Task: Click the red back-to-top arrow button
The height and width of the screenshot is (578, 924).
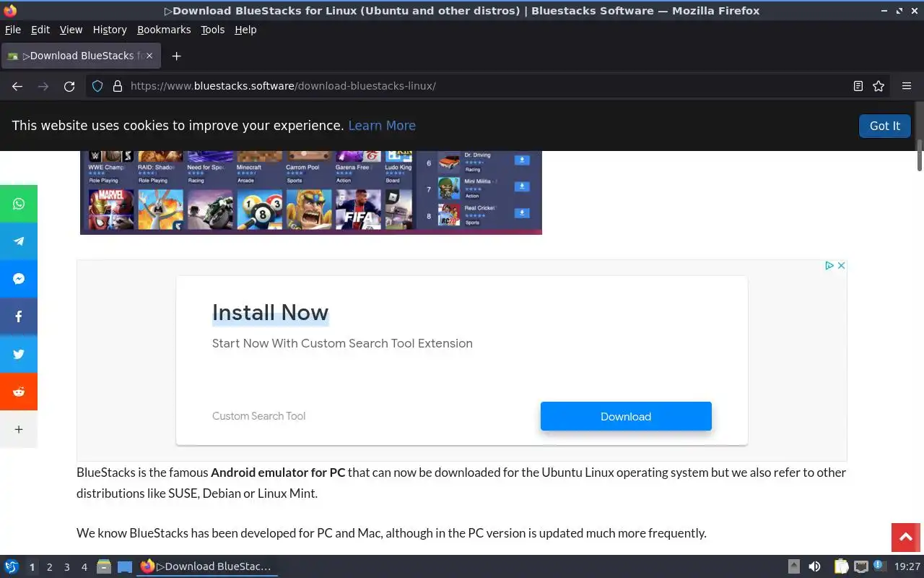Action: [905, 538]
